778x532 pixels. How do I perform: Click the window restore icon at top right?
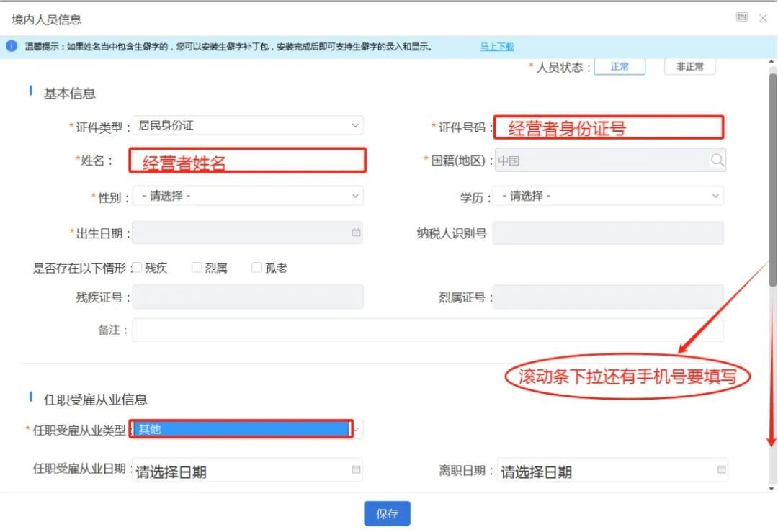(x=742, y=17)
